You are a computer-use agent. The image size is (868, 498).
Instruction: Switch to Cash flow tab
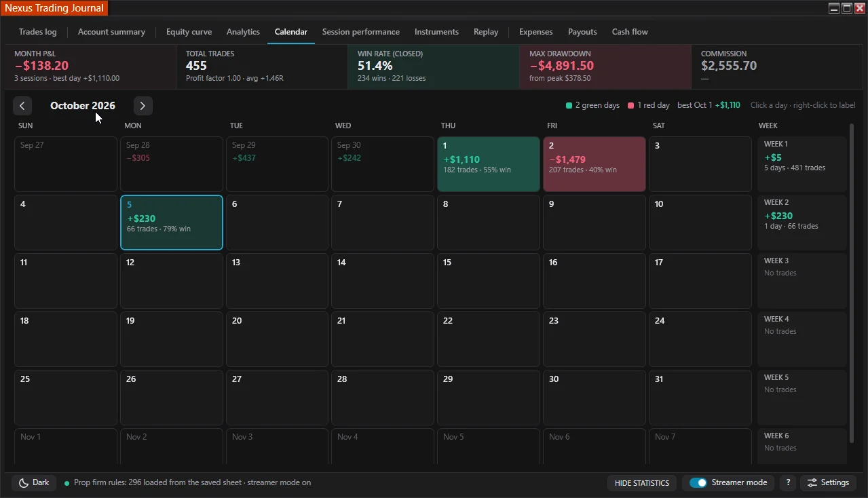coord(630,32)
